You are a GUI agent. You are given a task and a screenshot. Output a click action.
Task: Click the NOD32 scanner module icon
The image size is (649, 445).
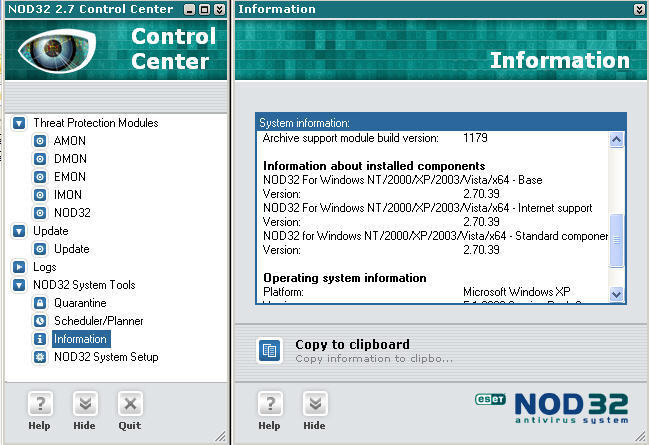point(40,213)
